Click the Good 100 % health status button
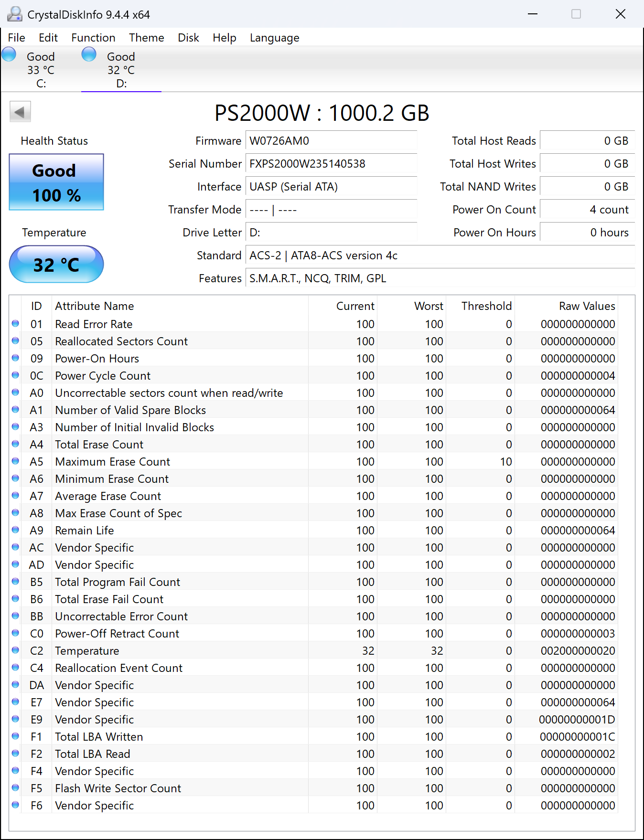644x840 pixels. [56, 182]
